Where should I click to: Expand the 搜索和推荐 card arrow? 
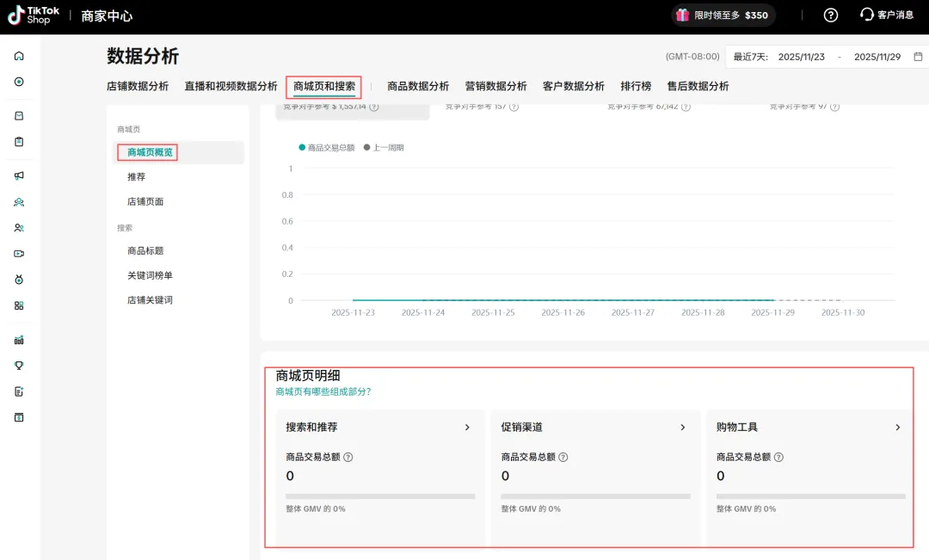point(467,428)
